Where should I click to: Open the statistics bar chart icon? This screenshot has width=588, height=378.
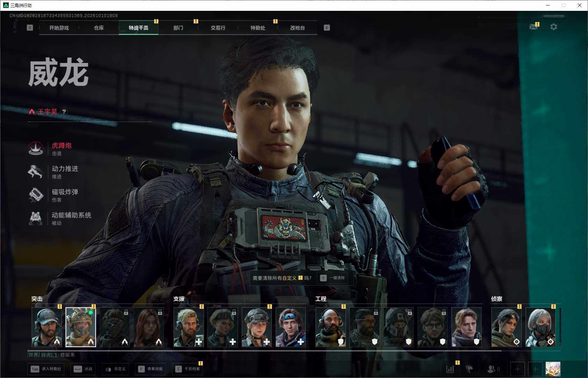tap(450, 369)
